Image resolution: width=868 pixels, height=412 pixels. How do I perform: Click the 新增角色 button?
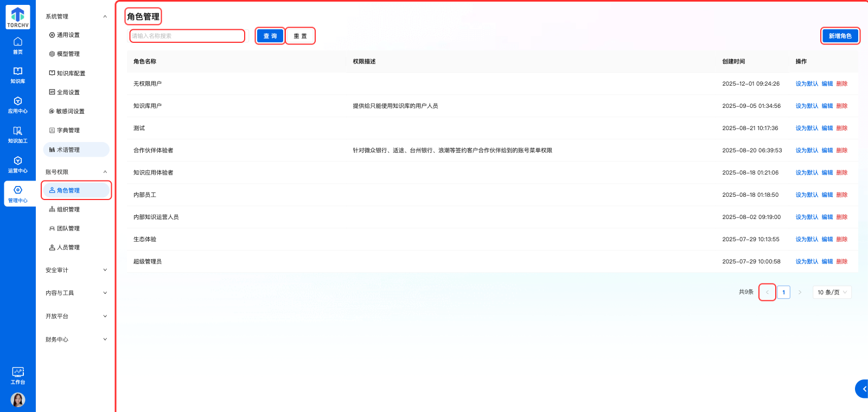[840, 36]
